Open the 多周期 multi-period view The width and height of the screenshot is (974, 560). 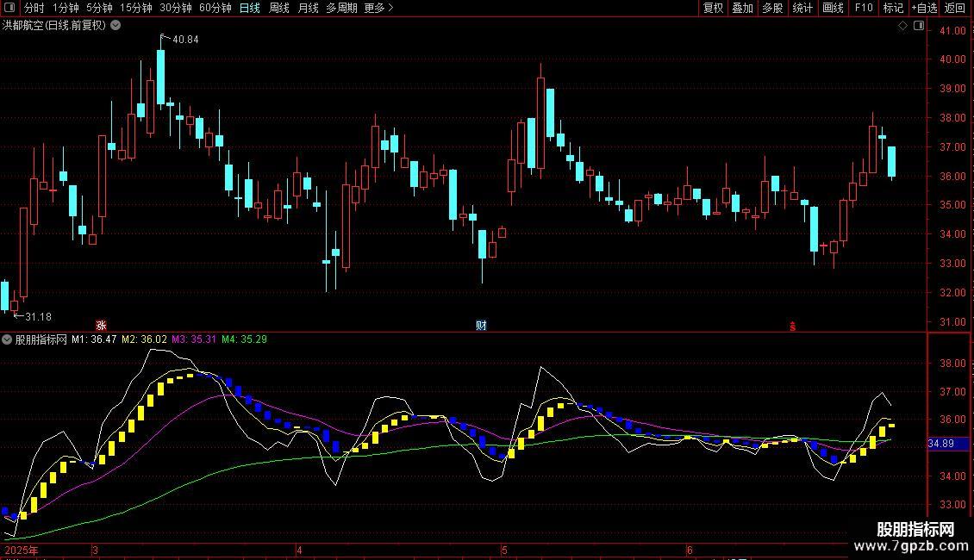click(x=341, y=8)
